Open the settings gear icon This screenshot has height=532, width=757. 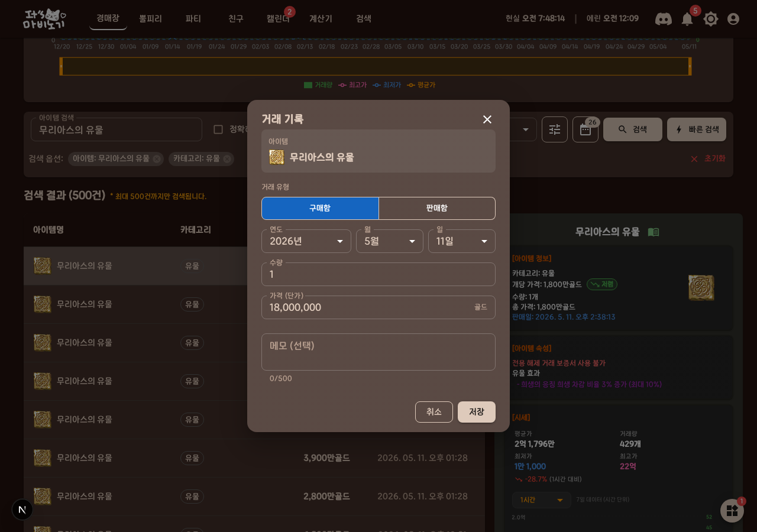(711, 19)
